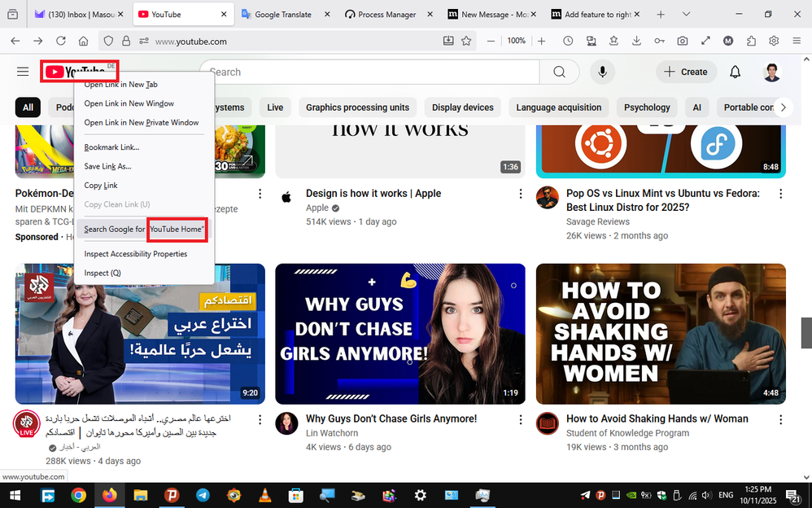Select "Open Link in New Tab"

(120, 84)
